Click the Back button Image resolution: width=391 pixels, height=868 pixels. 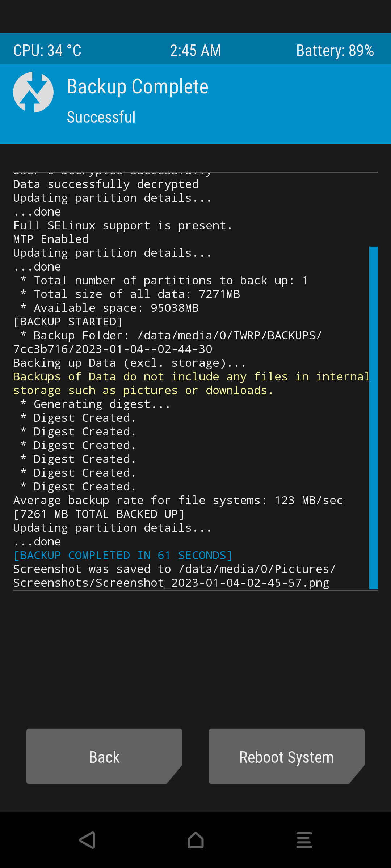[x=104, y=756]
